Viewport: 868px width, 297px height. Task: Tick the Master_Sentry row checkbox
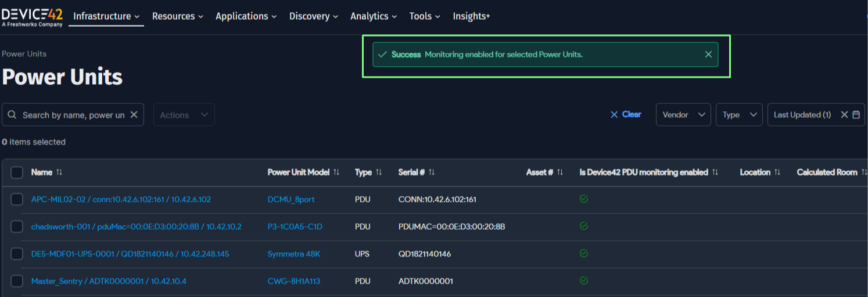click(x=17, y=281)
